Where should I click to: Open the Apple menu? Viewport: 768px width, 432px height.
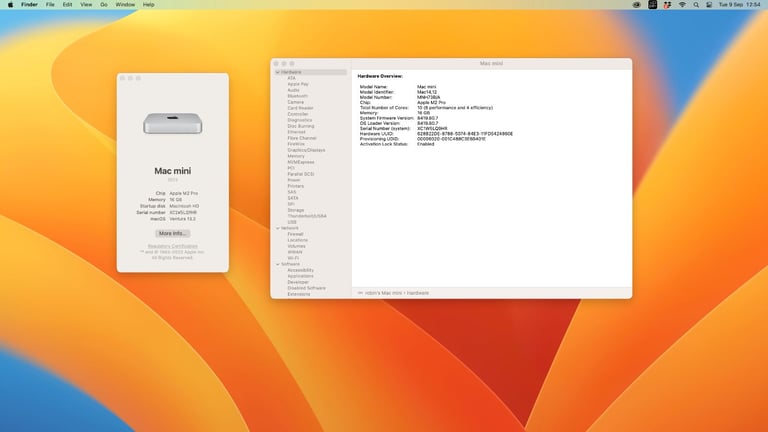[x=10, y=4]
